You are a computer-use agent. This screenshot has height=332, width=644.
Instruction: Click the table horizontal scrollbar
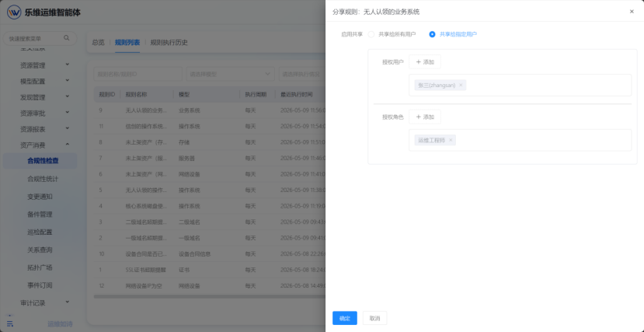210,296
